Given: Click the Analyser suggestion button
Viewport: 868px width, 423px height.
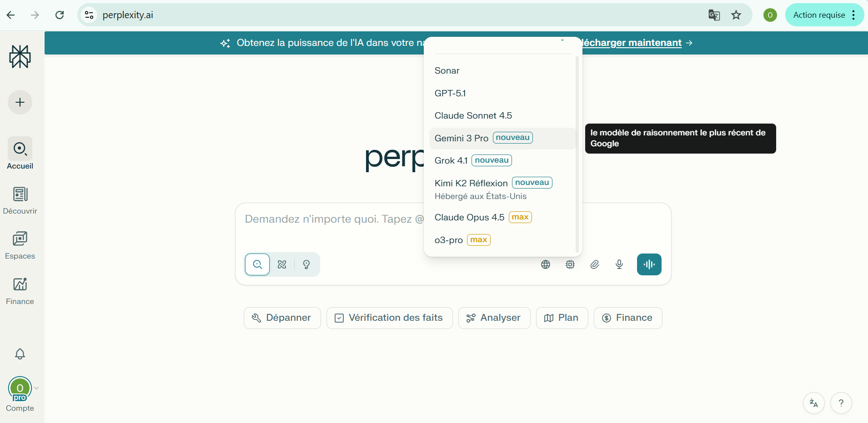Looking at the screenshot, I should [494, 318].
